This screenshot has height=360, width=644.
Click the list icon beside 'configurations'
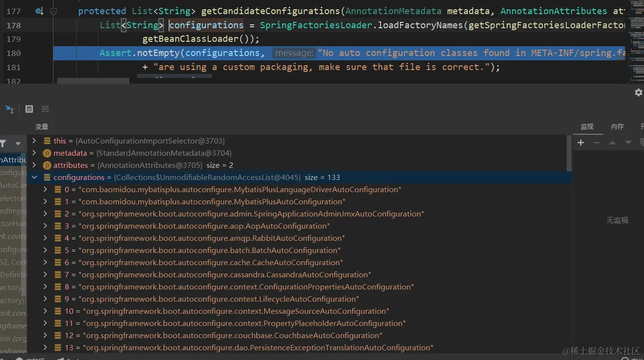pos(47,178)
